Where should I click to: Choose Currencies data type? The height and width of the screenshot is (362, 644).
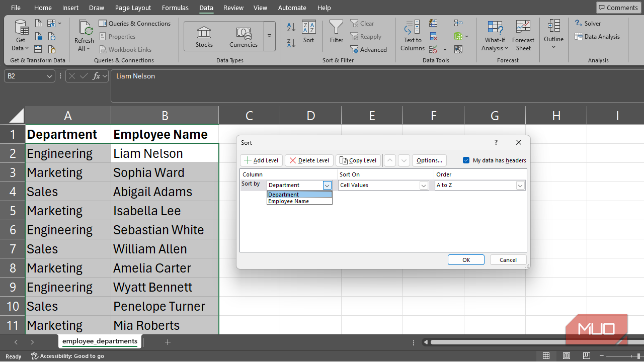[244, 37]
